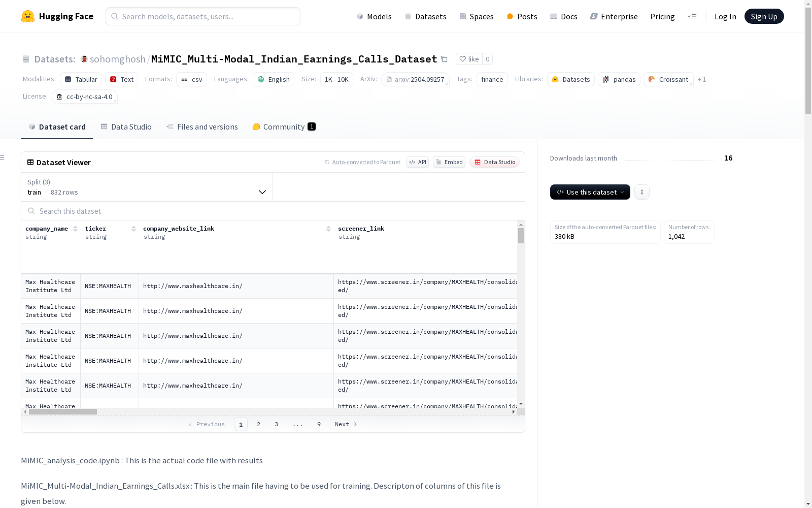Click the Auto-converted to Parquet link
The height and width of the screenshot is (508, 812).
pyautogui.click(x=362, y=162)
